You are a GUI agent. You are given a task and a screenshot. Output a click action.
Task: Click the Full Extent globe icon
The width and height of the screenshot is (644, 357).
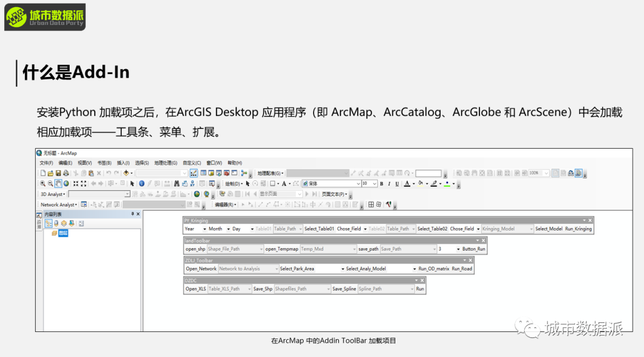pos(66,183)
